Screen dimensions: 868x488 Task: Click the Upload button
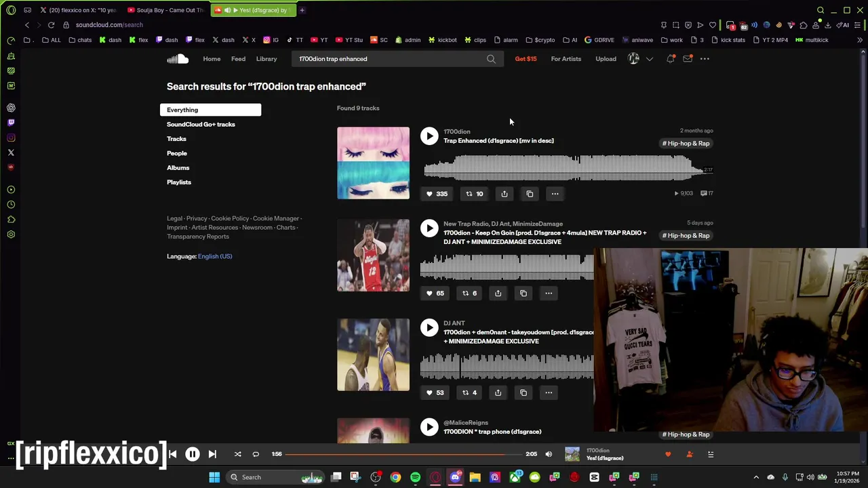coord(606,59)
